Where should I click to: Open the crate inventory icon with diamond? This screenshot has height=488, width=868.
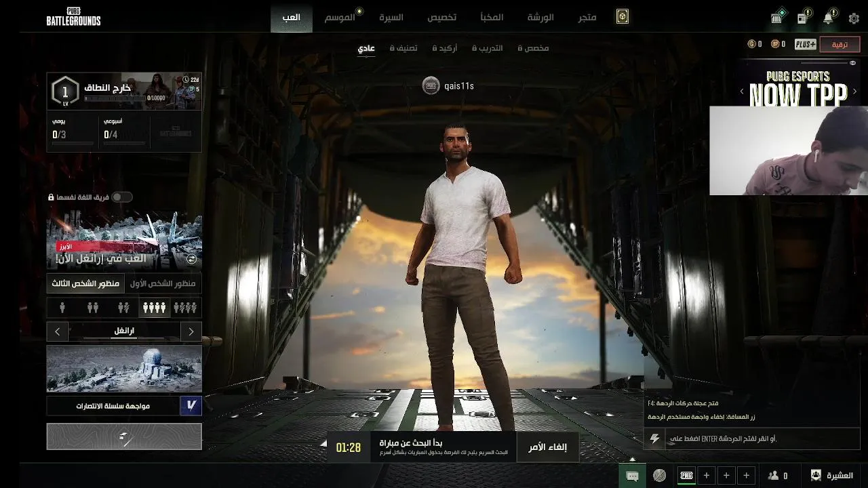(777, 18)
